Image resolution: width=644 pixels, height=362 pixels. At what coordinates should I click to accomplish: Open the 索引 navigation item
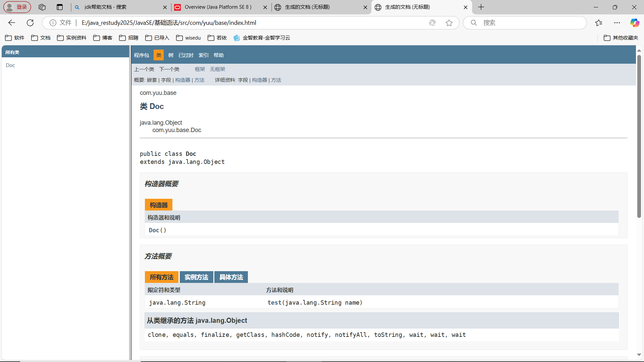[203, 55]
